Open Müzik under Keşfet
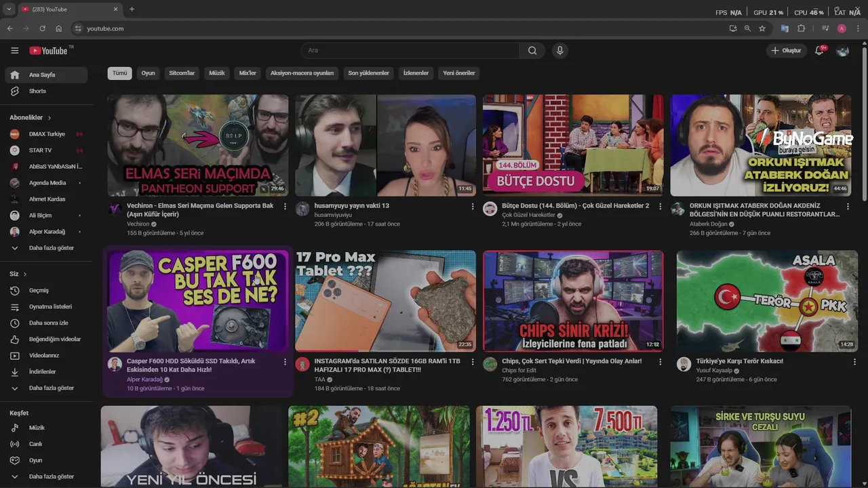Viewport: 868px width, 488px height. pyautogui.click(x=45, y=428)
